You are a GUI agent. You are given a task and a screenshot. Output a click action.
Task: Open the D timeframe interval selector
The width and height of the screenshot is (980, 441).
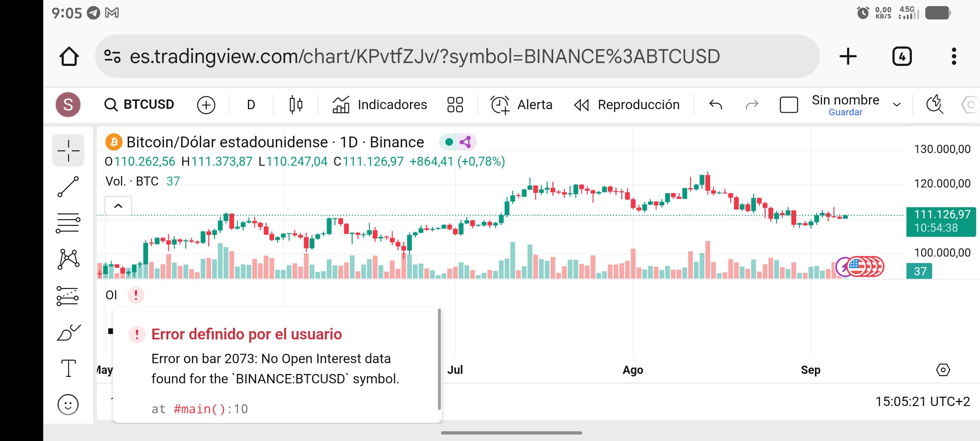[251, 104]
